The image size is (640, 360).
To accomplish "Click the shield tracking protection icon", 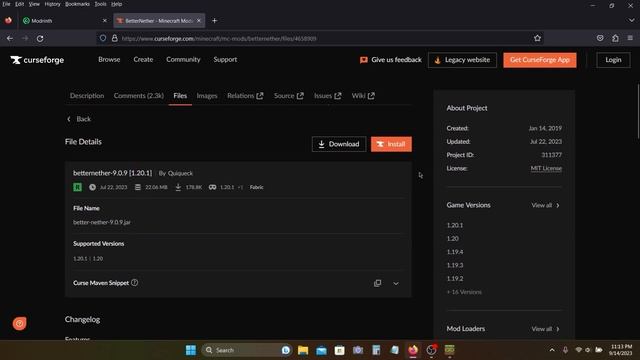I will tap(103, 38).
